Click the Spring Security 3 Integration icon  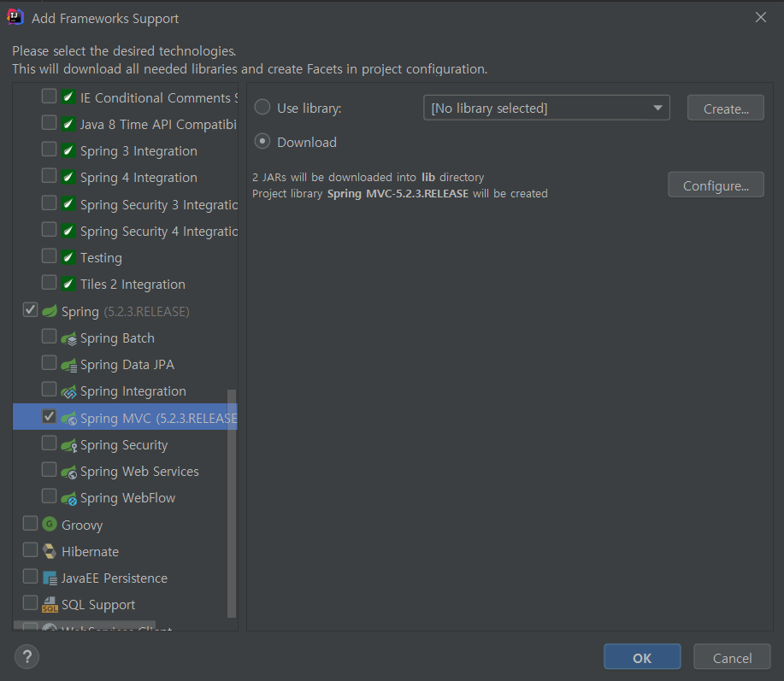point(68,204)
